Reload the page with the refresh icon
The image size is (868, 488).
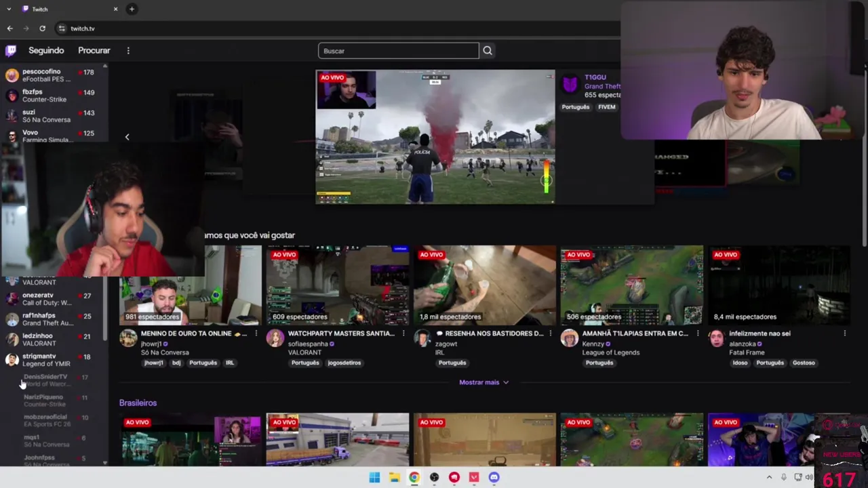tap(42, 28)
